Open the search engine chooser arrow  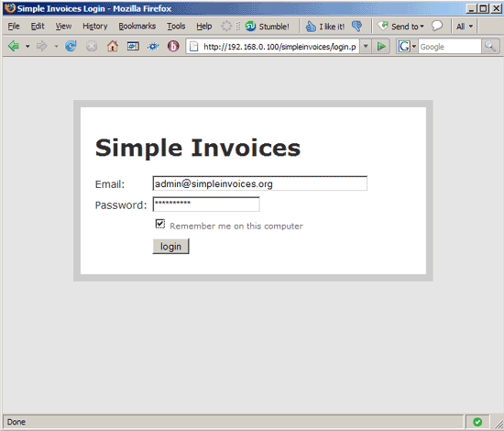pyautogui.click(x=414, y=47)
